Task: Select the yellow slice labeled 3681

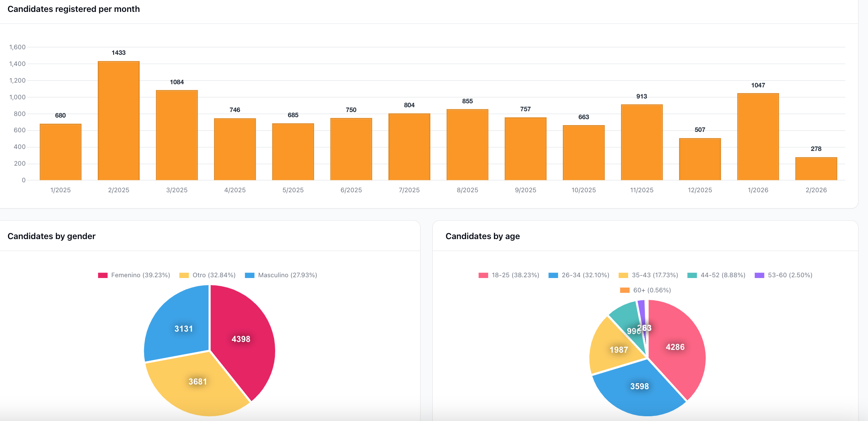Action: [197, 381]
